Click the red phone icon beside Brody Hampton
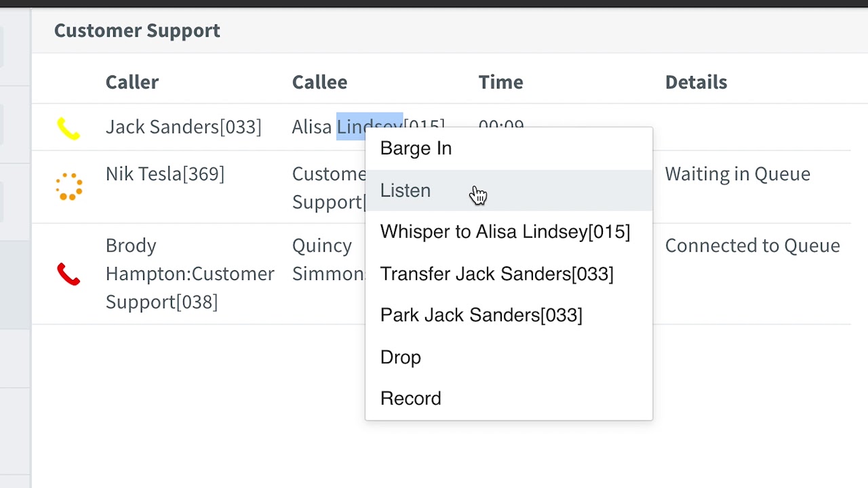The width and height of the screenshot is (868, 488). pyautogui.click(x=68, y=274)
